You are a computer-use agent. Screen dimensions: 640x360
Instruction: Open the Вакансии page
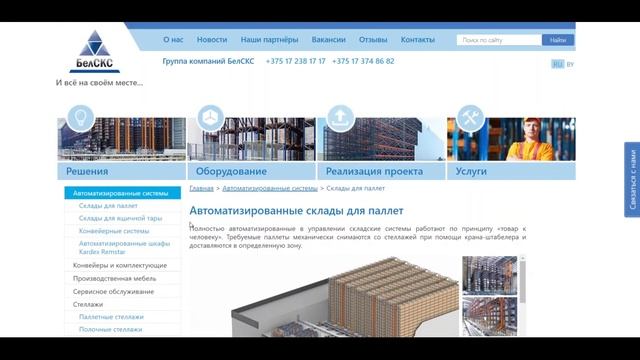(x=329, y=40)
